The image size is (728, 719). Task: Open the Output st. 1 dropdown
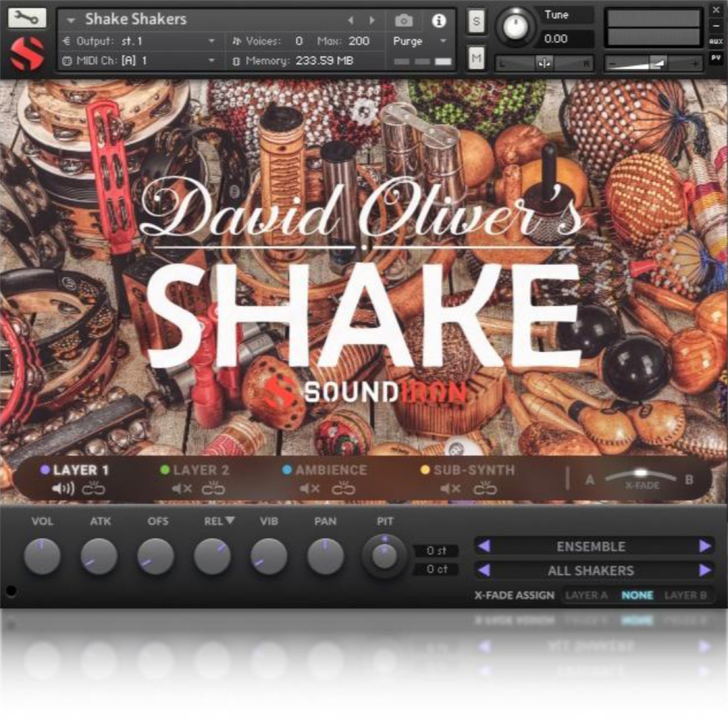pyautogui.click(x=211, y=41)
